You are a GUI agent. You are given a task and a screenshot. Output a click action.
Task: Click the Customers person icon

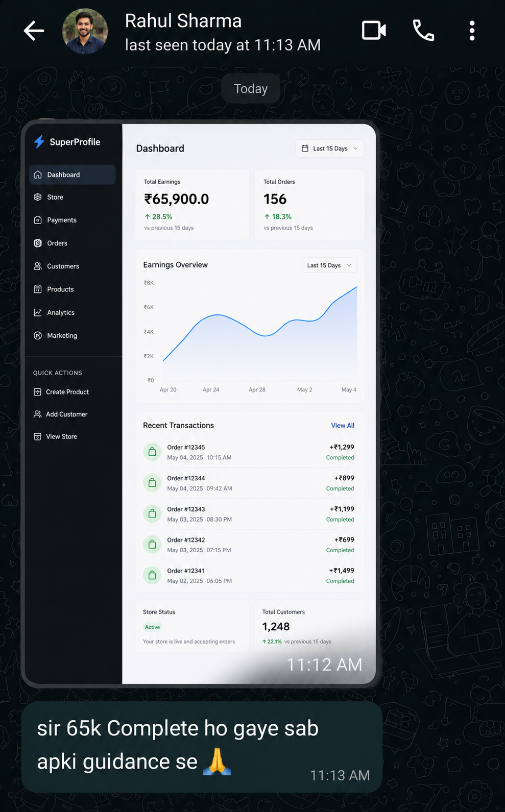[38, 266]
